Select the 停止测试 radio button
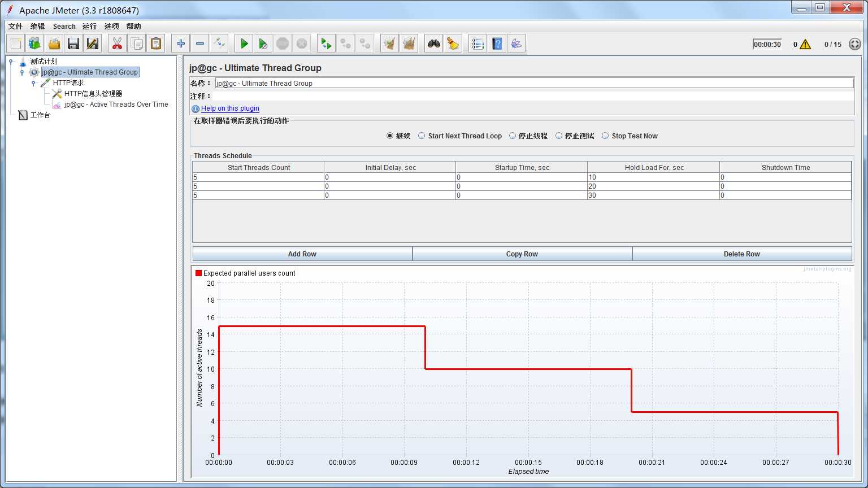This screenshot has width=868, height=488. pyautogui.click(x=559, y=136)
